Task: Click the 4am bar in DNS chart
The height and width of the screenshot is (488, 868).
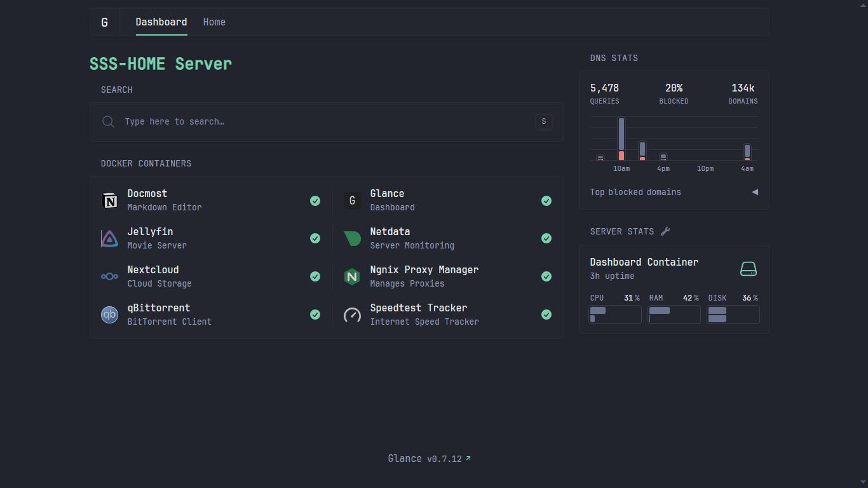Action: coord(747,152)
